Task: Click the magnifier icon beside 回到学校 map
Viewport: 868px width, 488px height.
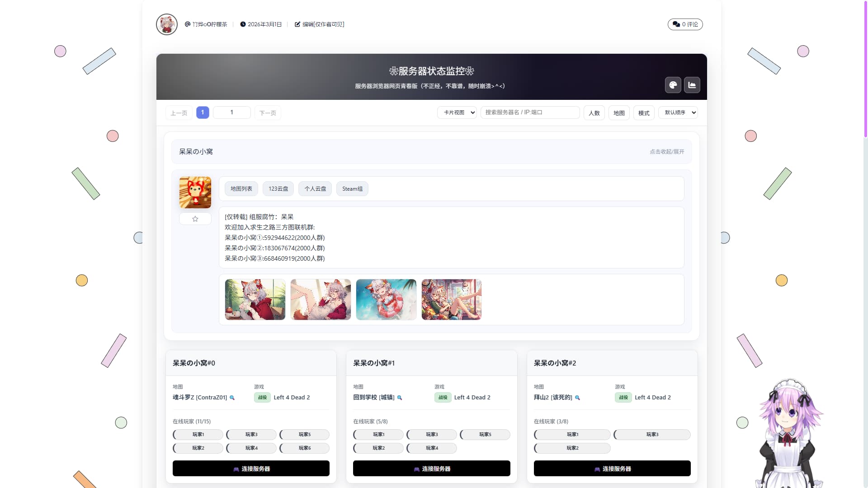Action: (x=400, y=398)
